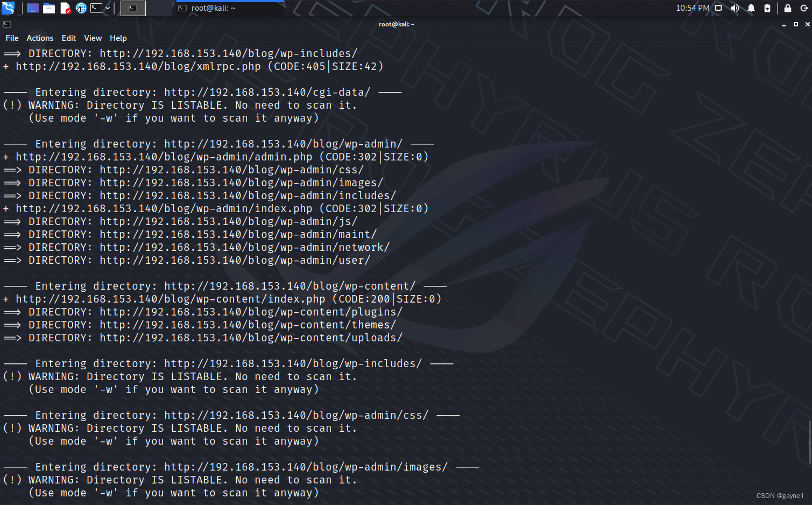Click the wp-admin/user/ directory line
This screenshot has height=505, width=812.
[187, 261]
